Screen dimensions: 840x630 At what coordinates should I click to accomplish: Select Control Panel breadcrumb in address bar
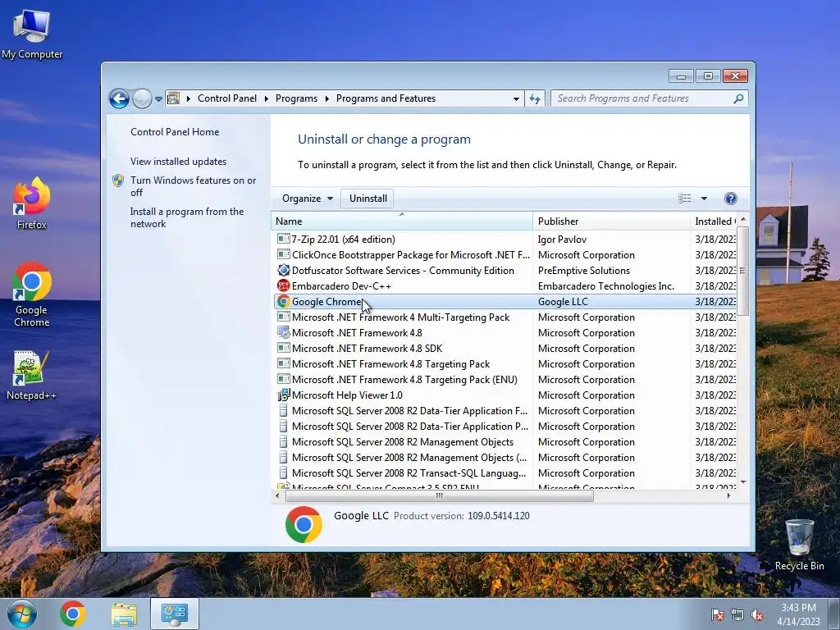click(227, 98)
